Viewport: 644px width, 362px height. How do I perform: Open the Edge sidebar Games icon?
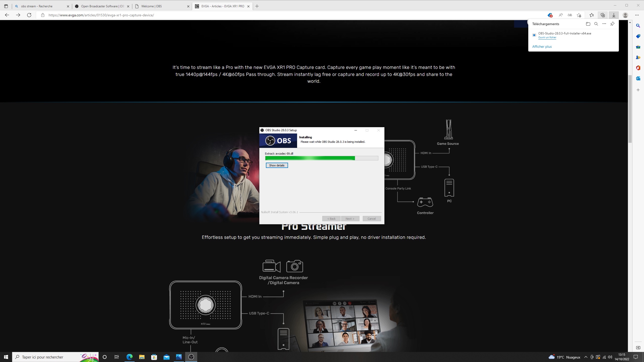coord(638,57)
